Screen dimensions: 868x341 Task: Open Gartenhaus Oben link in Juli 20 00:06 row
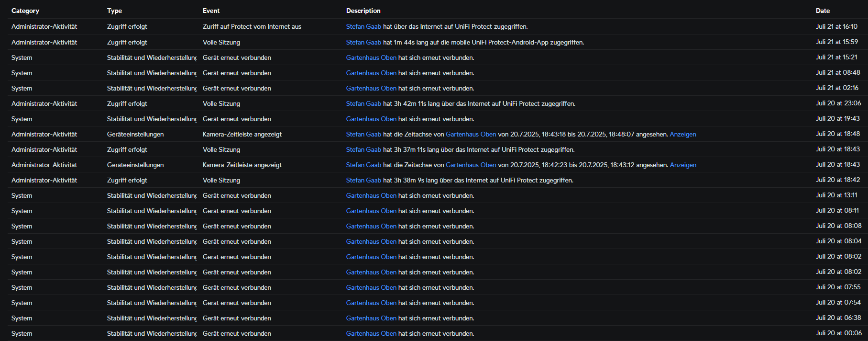[371, 333]
